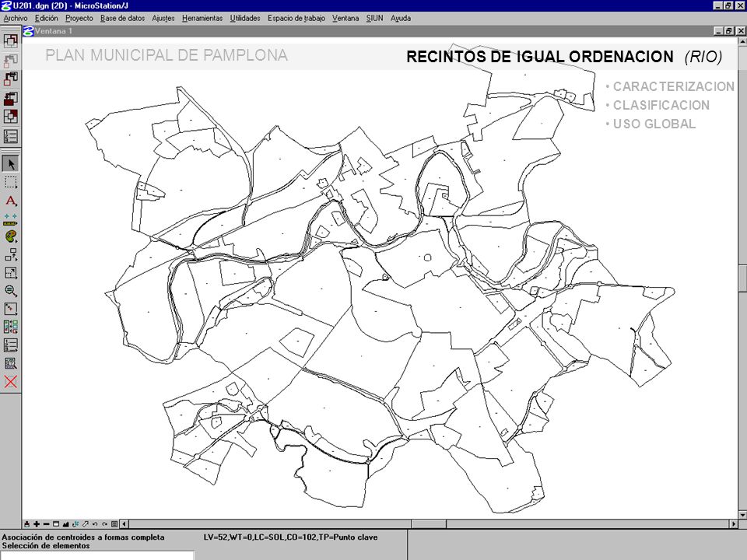
Task: Click the colored arrows and boxes tool
Action: (10, 327)
